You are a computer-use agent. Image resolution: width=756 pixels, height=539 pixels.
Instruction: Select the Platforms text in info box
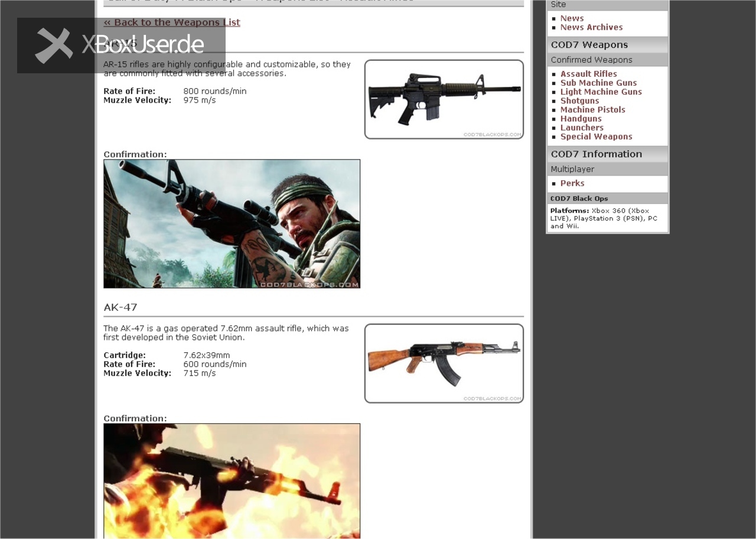tap(604, 218)
